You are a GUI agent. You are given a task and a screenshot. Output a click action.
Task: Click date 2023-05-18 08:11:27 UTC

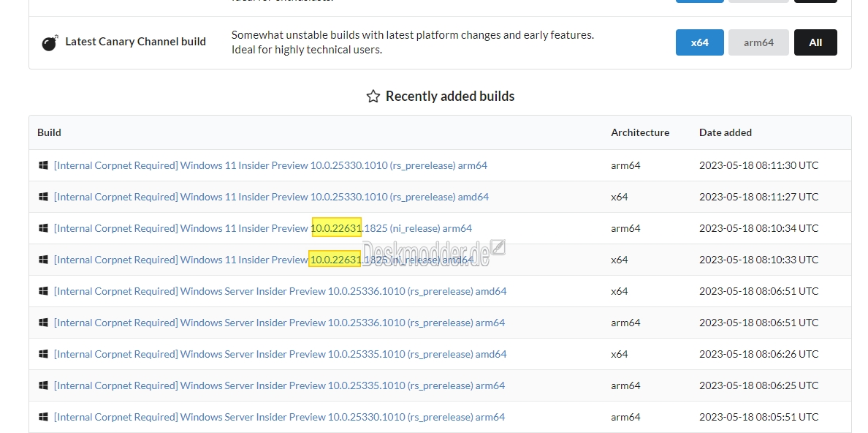coord(758,197)
